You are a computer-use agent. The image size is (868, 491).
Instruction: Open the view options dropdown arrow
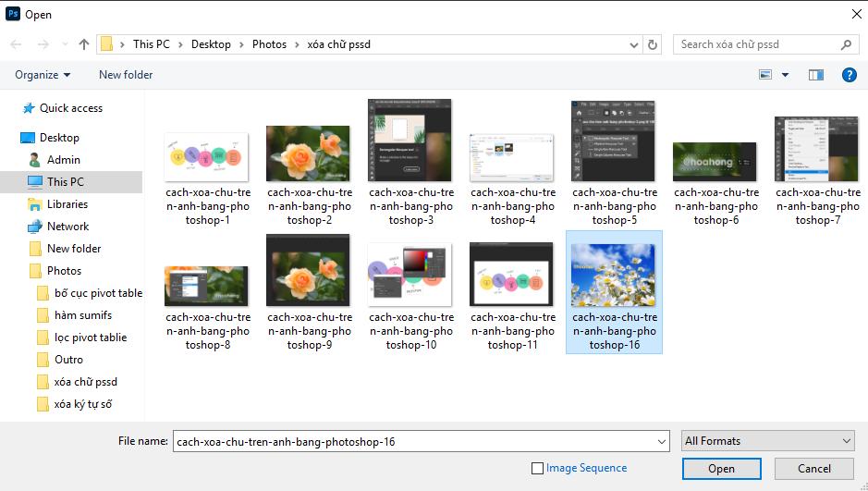click(x=786, y=75)
